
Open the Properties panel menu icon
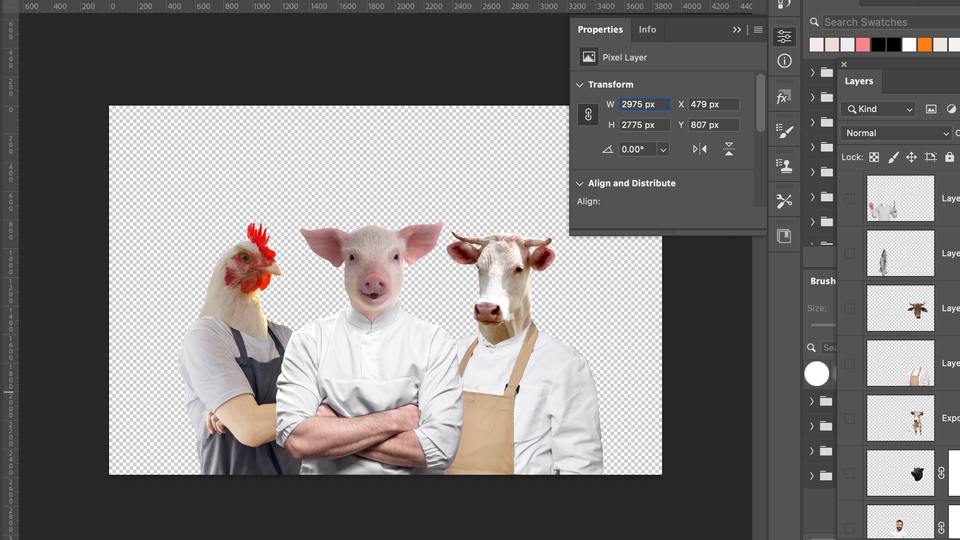click(x=758, y=29)
